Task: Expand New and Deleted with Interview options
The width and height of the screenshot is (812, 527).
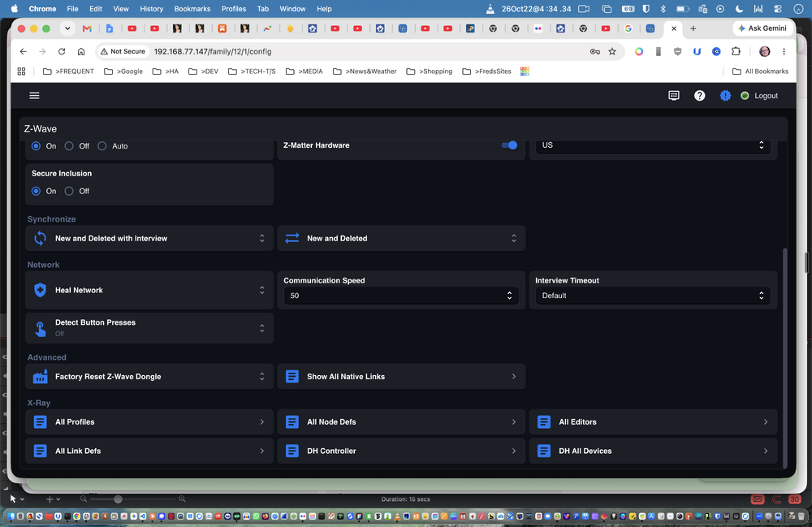Action: pyautogui.click(x=262, y=238)
